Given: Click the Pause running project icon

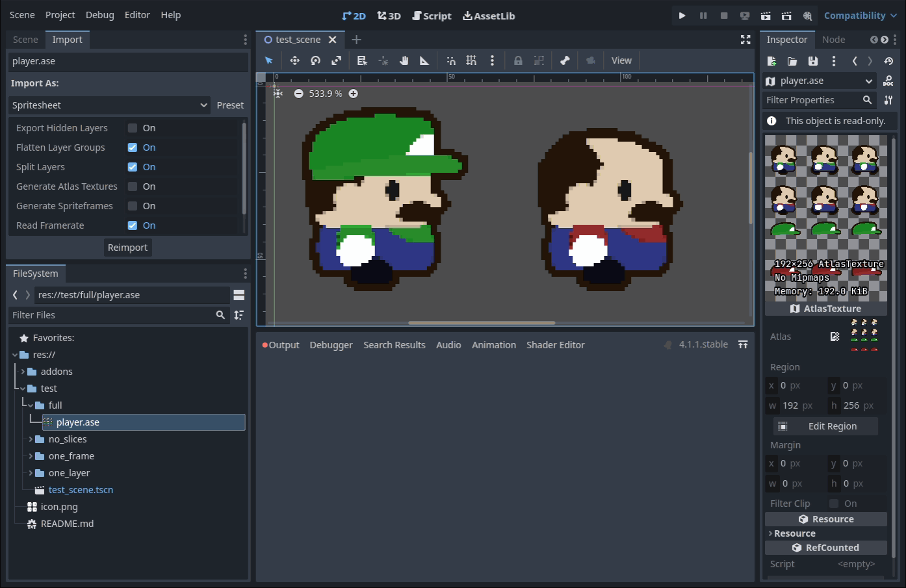Looking at the screenshot, I should (x=703, y=16).
